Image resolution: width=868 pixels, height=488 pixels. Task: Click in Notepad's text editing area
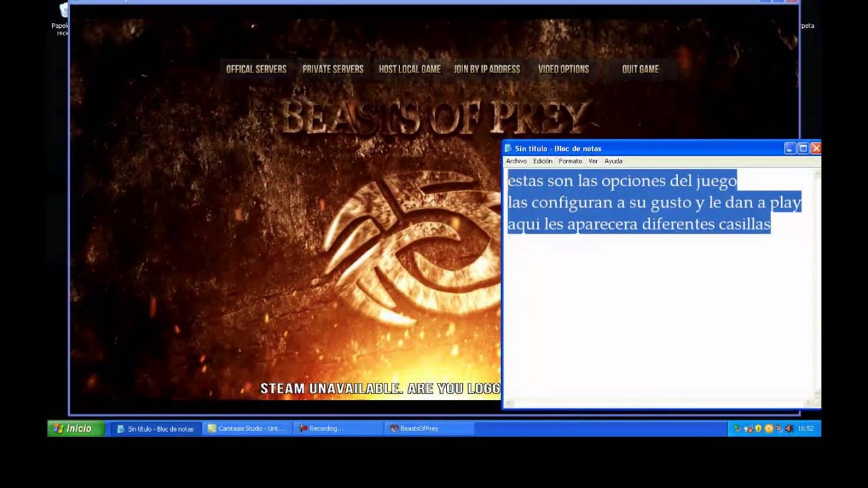tap(658, 283)
